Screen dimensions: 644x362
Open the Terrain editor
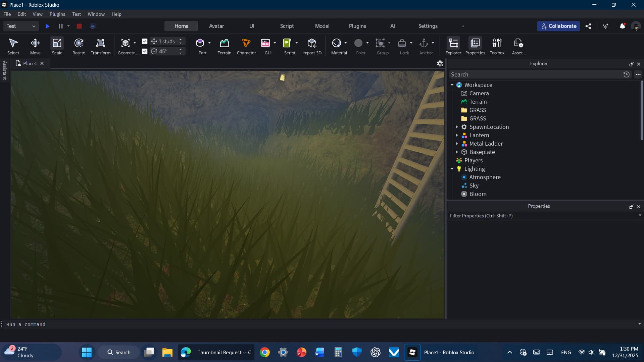224,46
